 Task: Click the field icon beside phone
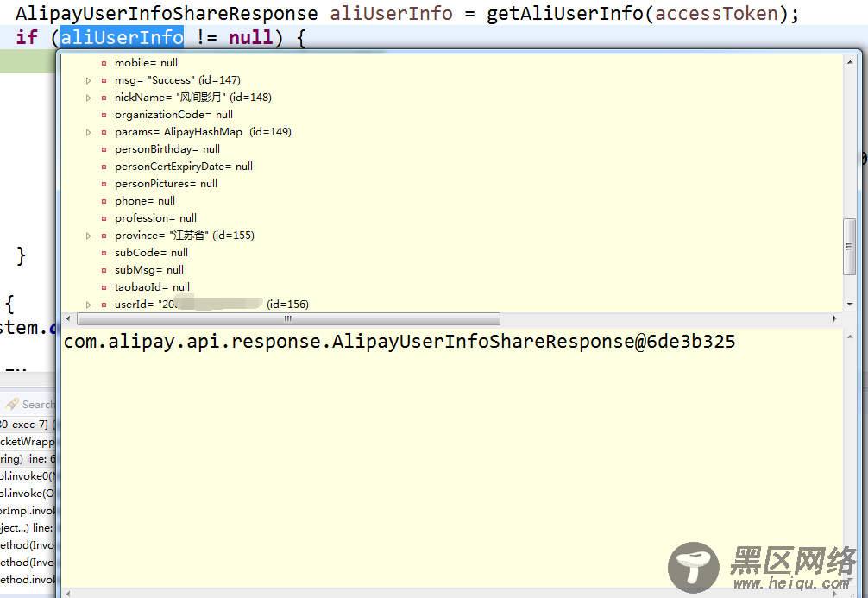[104, 201]
